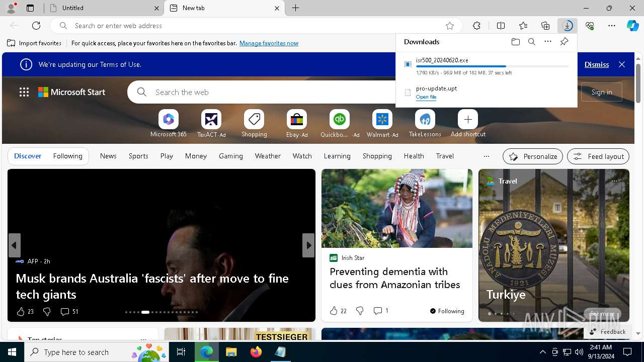Open the Turkiye travel card
Image resolution: width=644 pixels, height=362 pixels.
point(554,245)
